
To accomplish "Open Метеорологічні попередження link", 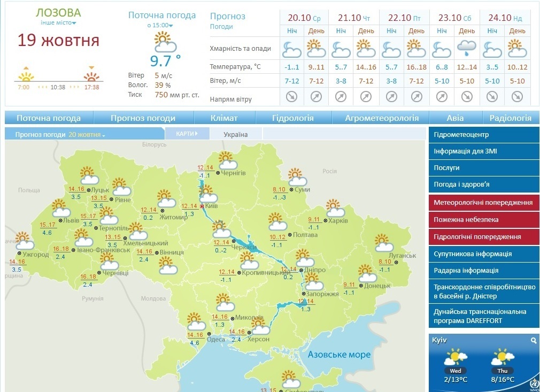I will point(483,203).
